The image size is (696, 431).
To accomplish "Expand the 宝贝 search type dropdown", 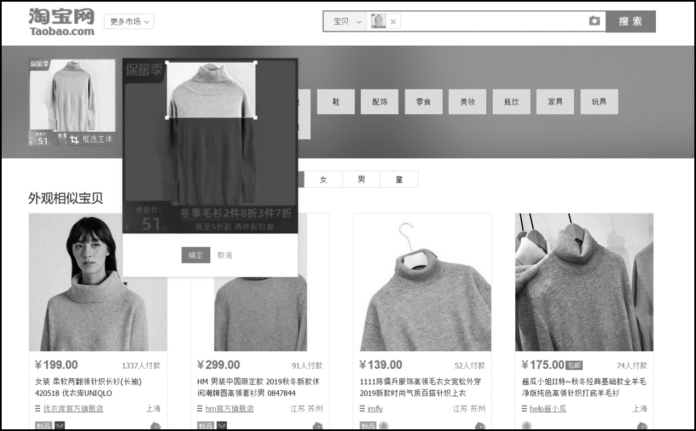I will pos(346,21).
